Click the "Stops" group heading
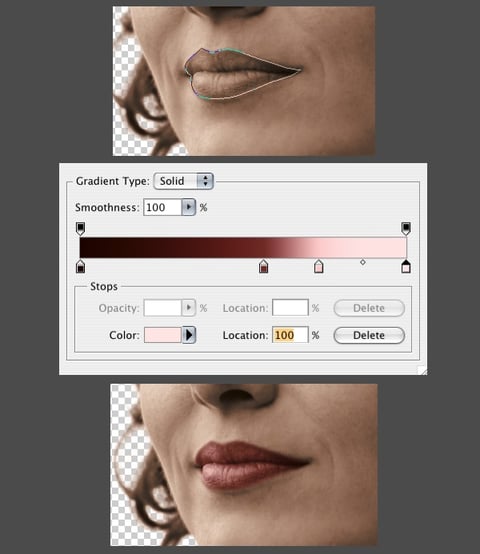 click(x=104, y=286)
